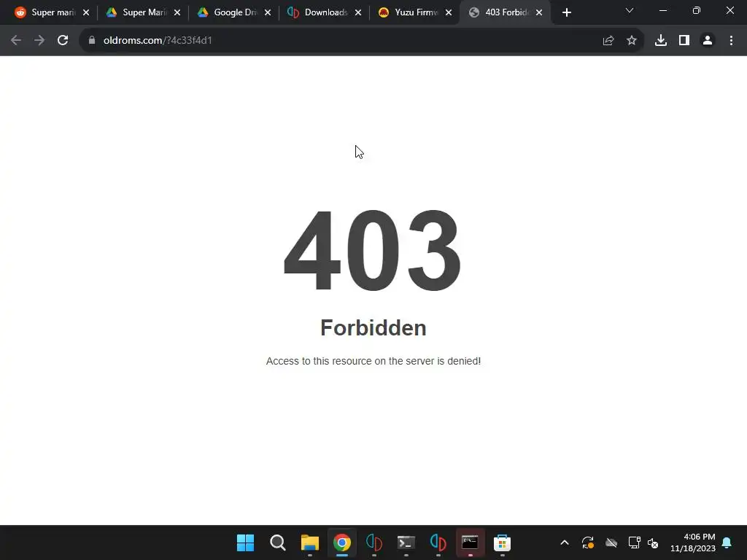This screenshot has width=747, height=560.
Task: Bookmark this page with the star icon
Action: pos(632,41)
